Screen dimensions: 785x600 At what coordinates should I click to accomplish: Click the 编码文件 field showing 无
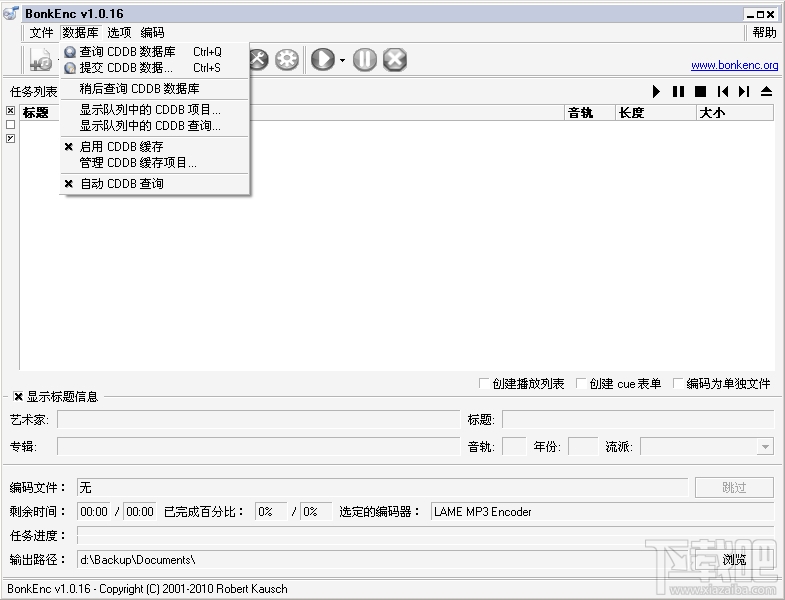(x=382, y=487)
